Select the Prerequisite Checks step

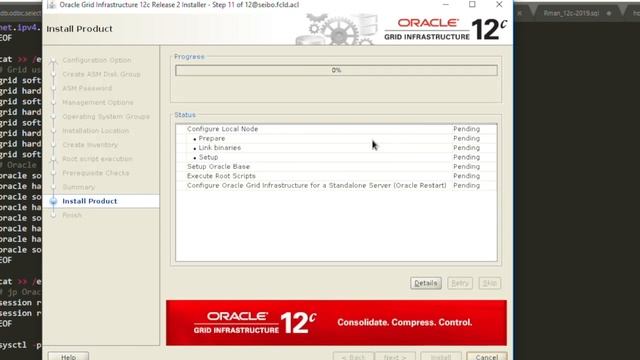96,173
